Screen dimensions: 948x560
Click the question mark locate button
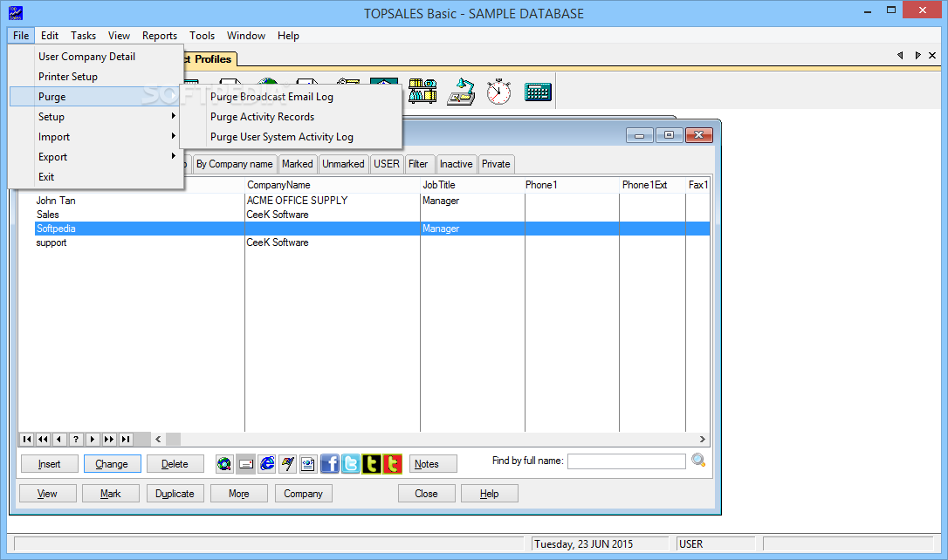click(76, 439)
